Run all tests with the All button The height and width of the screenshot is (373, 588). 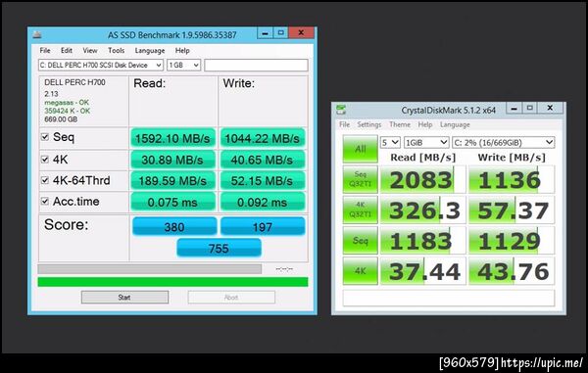(360, 149)
